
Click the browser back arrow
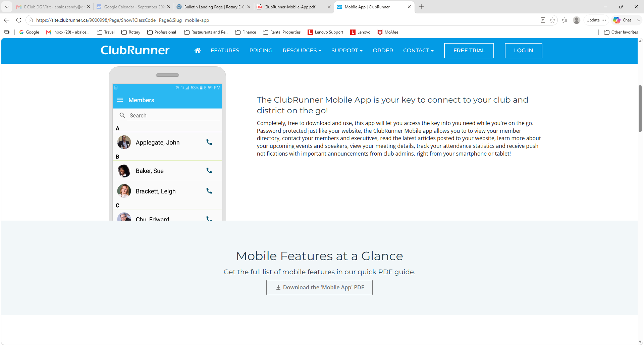(x=7, y=20)
